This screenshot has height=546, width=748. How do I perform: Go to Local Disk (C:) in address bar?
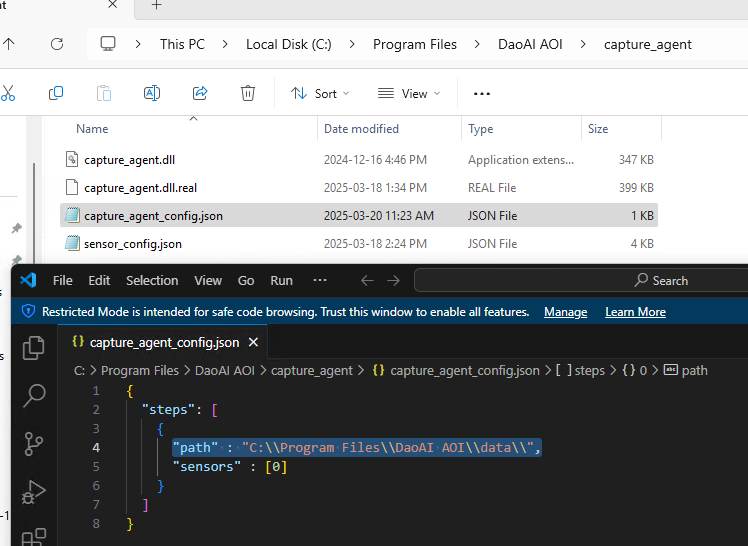(x=289, y=44)
